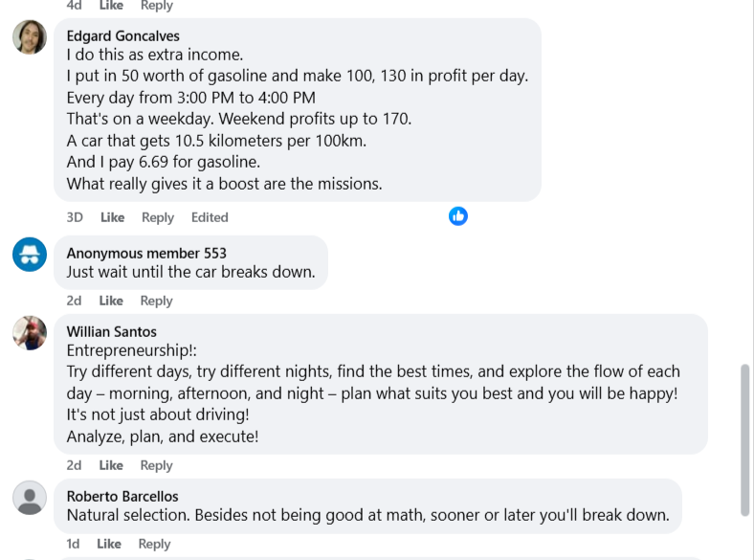Click the 3D timestamp on Edgard's comment
The width and height of the screenshot is (754, 560).
click(x=75, y=217)
